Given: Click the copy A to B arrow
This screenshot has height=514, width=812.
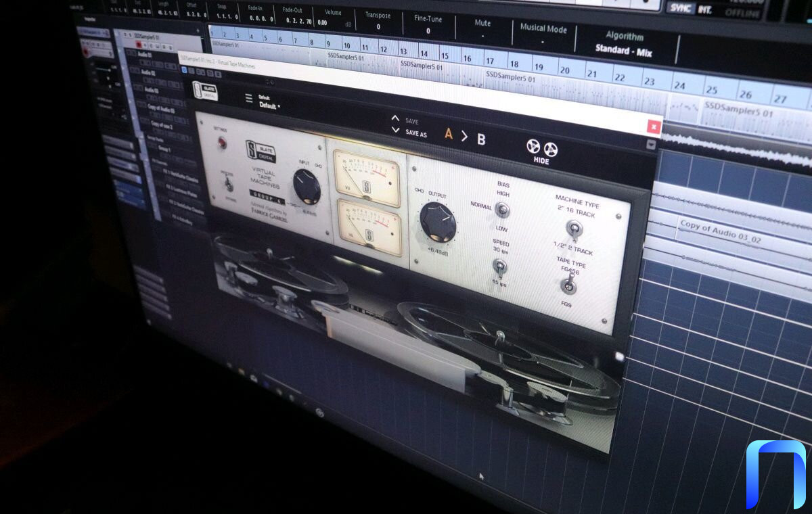Looking at the screenshot, I should coord(464,136).
